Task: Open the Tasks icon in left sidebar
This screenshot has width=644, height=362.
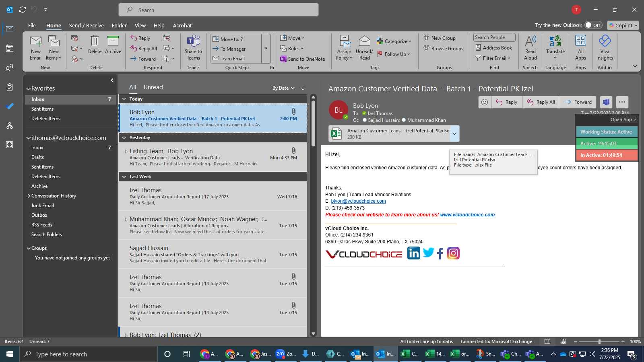Action: point(10,87)
